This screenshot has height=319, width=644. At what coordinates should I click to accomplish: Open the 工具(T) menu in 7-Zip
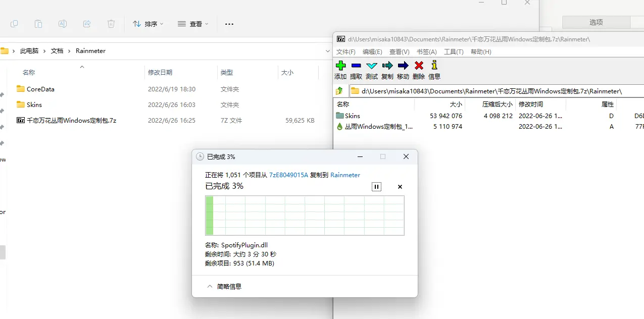(454, 52)
